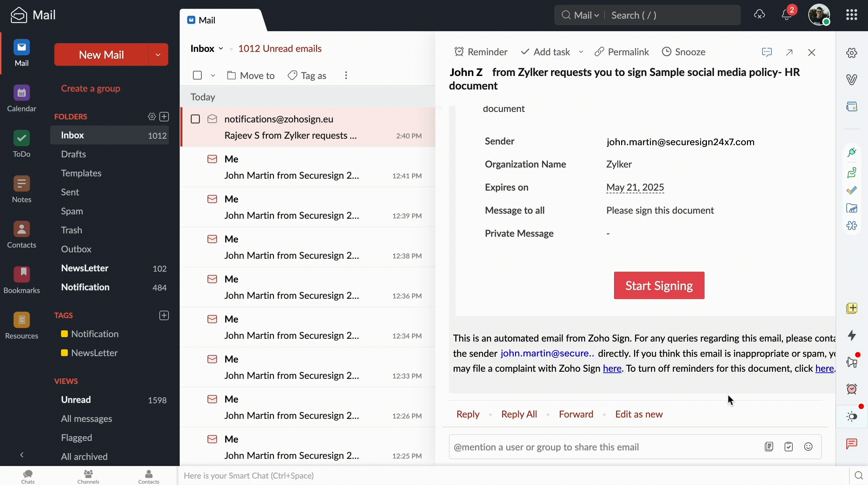Click the Start Signing button
868x485 pixels.
pyautogui.click(x=659, y=286)
